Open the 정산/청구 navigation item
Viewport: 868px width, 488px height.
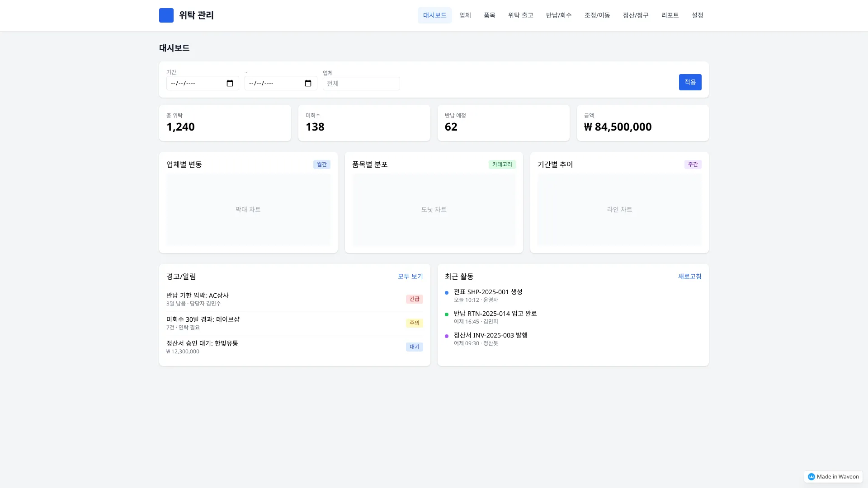click(x=635, y=15)
